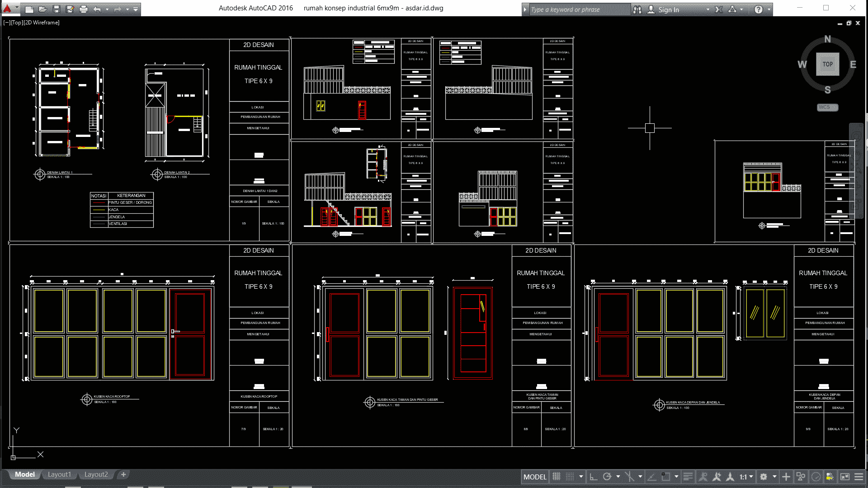
Task: Toggle drawing grid display in status bar
Action: (557, 477)
